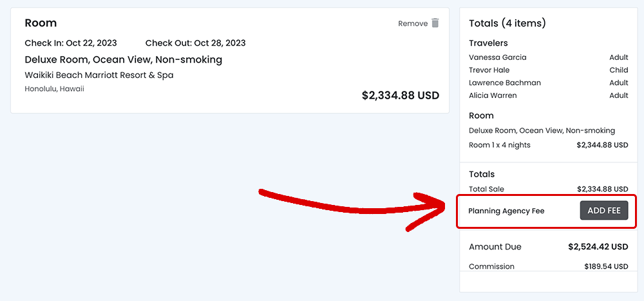Viewport: 644px width, 301px height.
Task: Select traveler Vanessa Garcia
Action: tap(498, 57)
